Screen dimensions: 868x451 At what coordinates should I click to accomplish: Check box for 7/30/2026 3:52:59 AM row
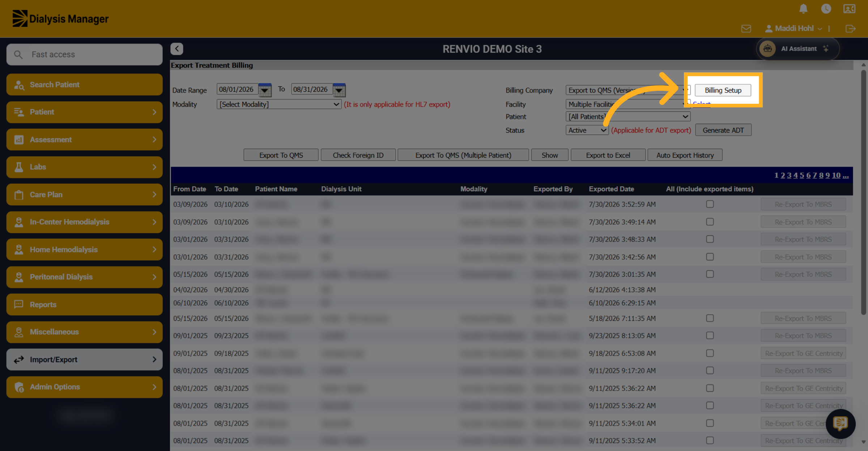710,204
